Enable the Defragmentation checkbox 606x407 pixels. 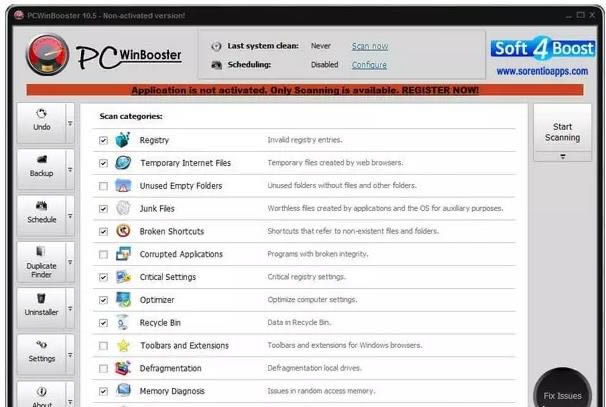[x=103, y=368]
